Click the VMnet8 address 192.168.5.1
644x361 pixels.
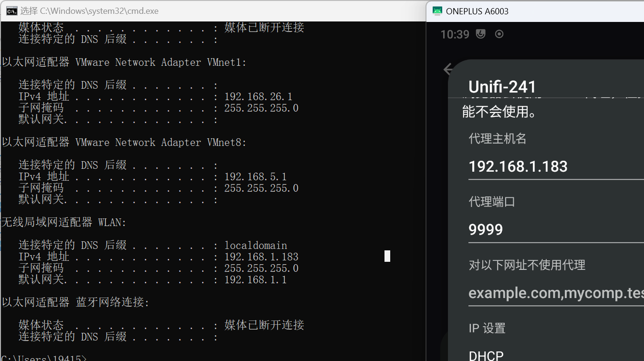pyautogui.click(x=256, y=176)
